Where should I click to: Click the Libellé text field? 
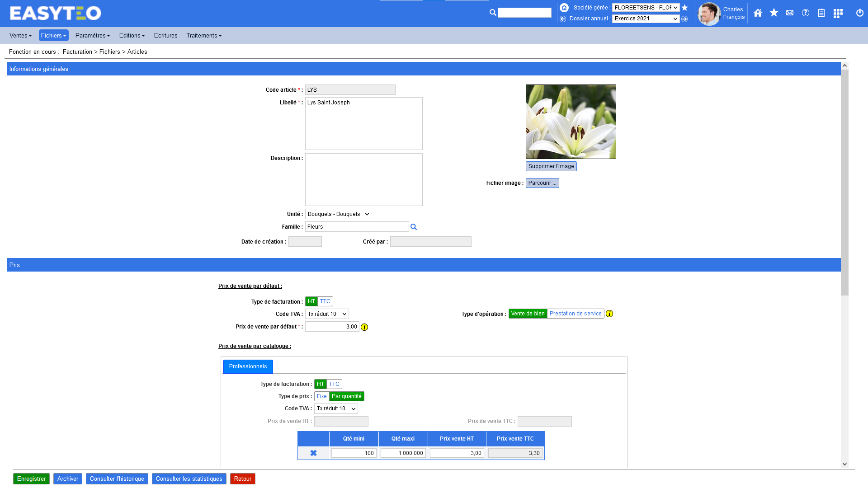tap(363, 123)
